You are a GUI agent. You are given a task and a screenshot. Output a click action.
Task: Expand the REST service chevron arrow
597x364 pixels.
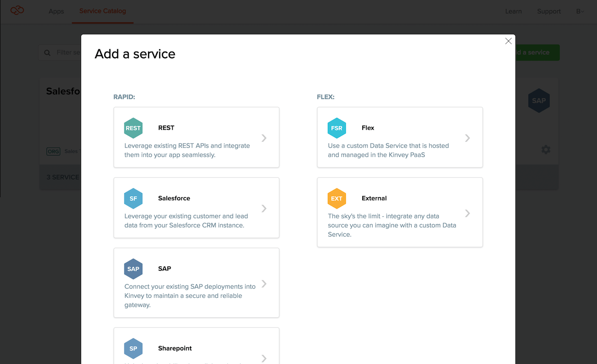coord(264,138)
